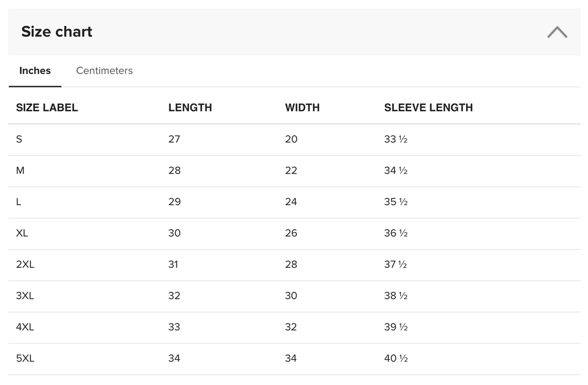Screen dimensions: 588x385
Task: Click the 3XL size label cell
Action: [25, 296]
